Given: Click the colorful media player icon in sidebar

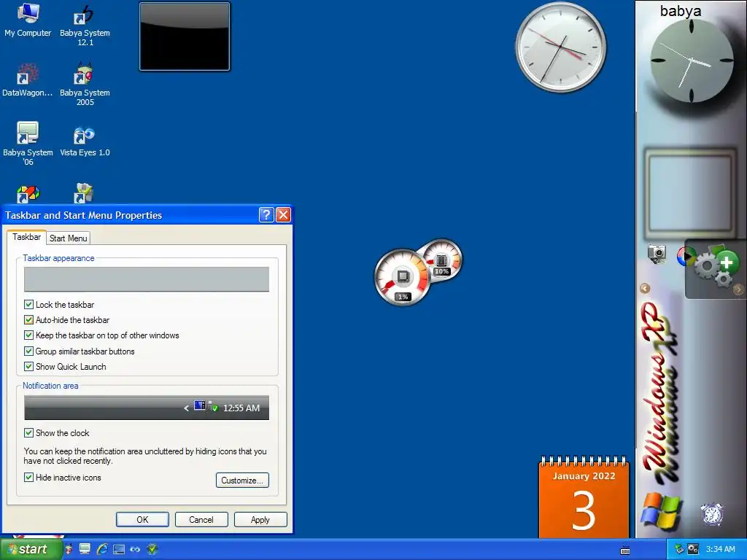Looking at the screenshot, I should pos(684,257).
